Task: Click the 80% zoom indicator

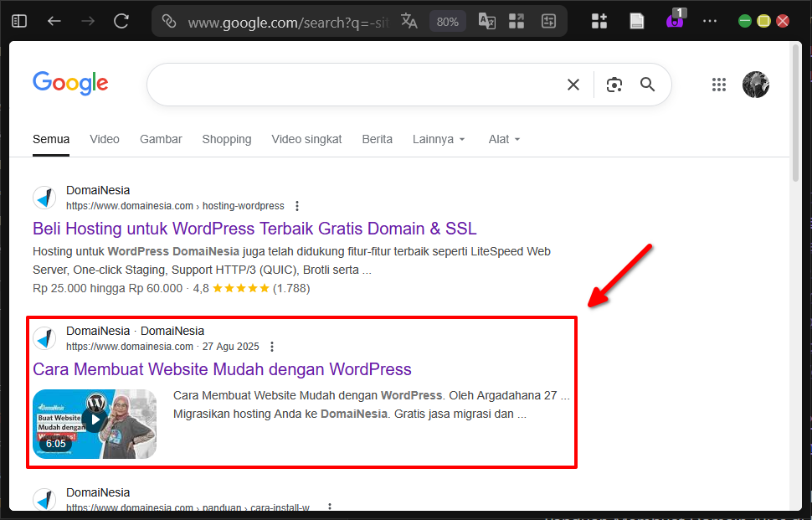Action: pos(447,20)
